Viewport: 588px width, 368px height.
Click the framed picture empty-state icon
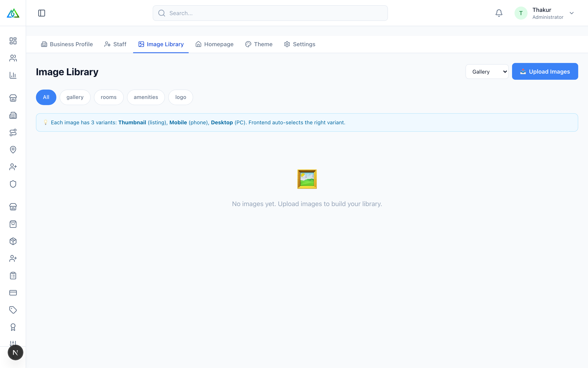click(x=307, y=179)
